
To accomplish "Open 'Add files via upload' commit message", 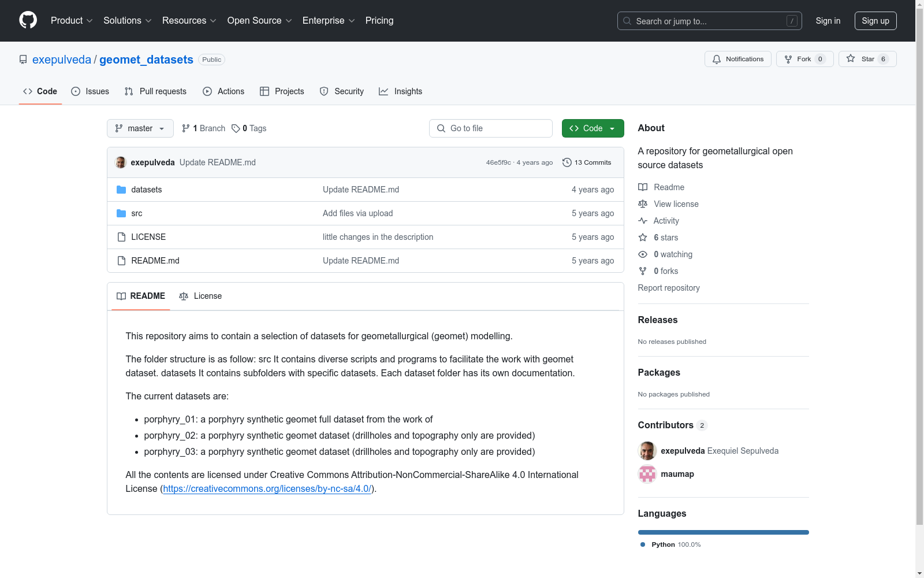I will tap(358, 213).
